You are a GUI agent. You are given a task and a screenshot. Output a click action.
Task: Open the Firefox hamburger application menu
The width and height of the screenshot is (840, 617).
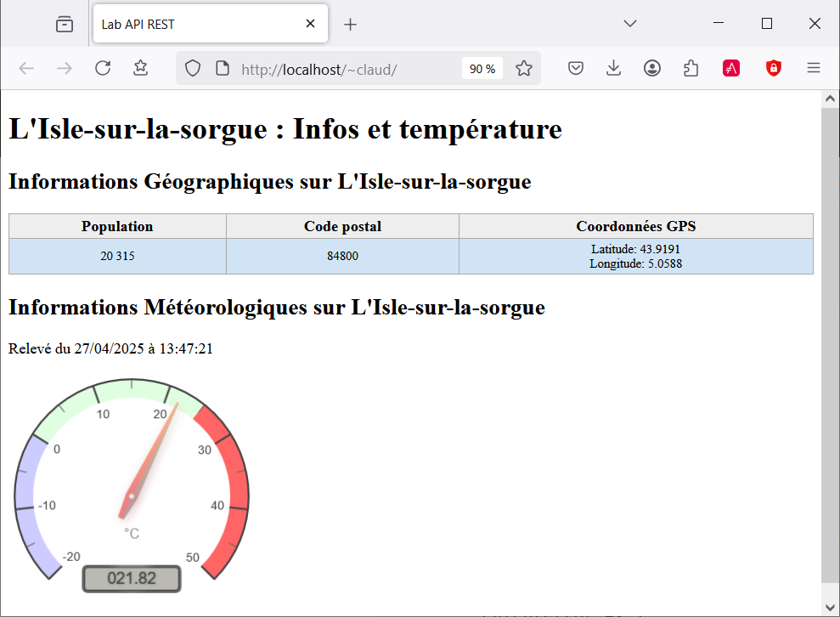coord(814,68)
